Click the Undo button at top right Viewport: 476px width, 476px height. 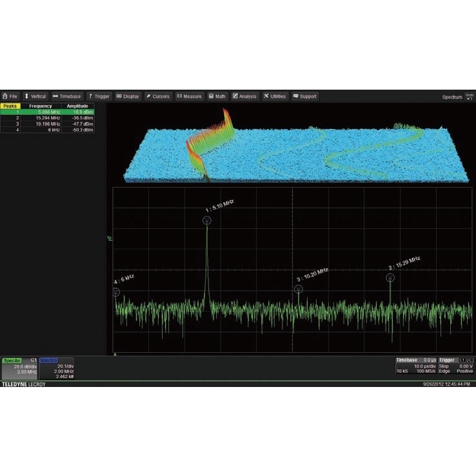point(469,97)
